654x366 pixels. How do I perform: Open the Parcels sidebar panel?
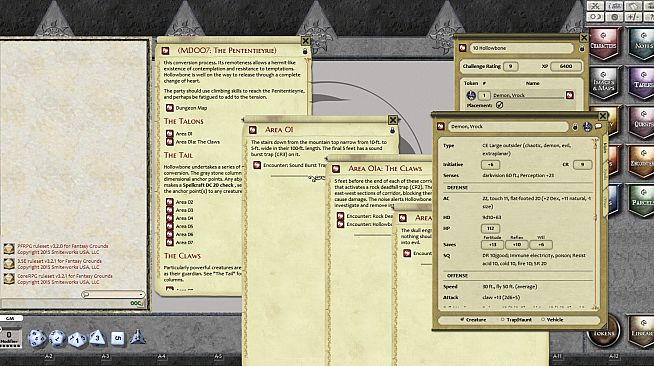point(643,201)
